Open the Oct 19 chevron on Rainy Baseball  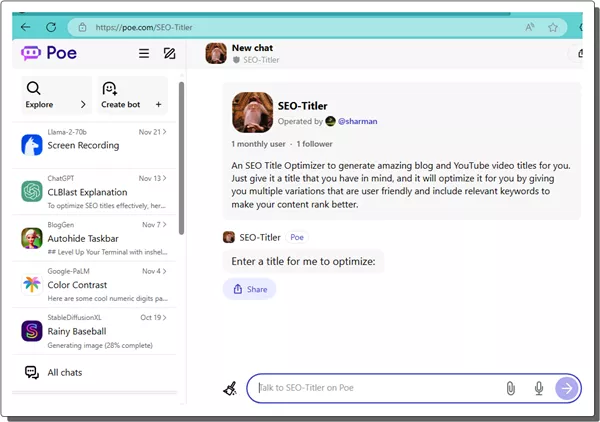point(165,317)
